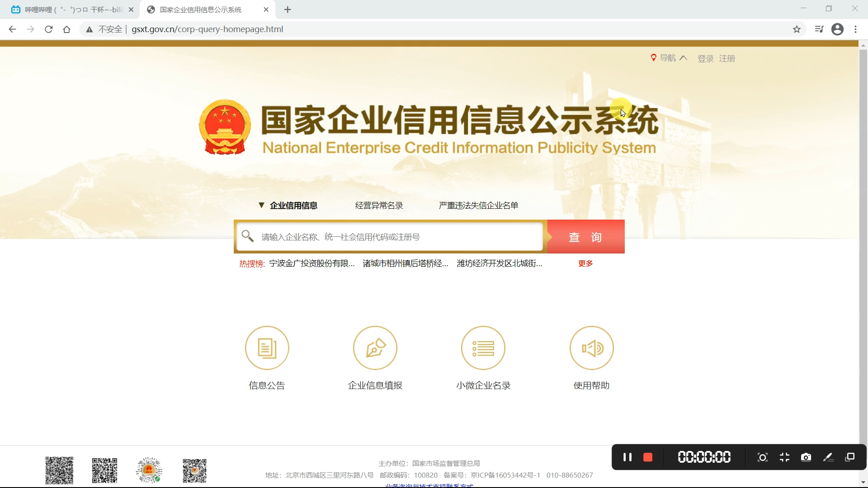The image size is (868, 488).
Task: Open a new browser tab
Action: click(288, 9)
